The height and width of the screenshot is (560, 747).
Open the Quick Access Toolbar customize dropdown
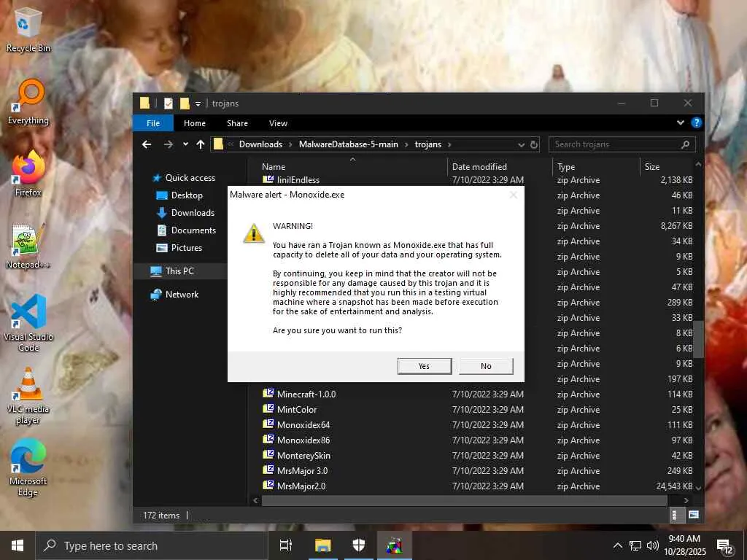point(198,104)
